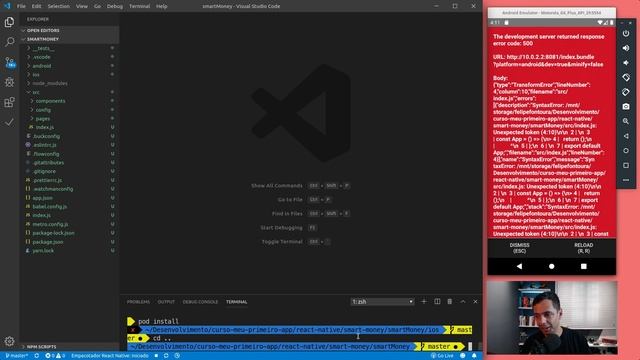Rotate emulator left
The image size is (640, 360).
626,78
